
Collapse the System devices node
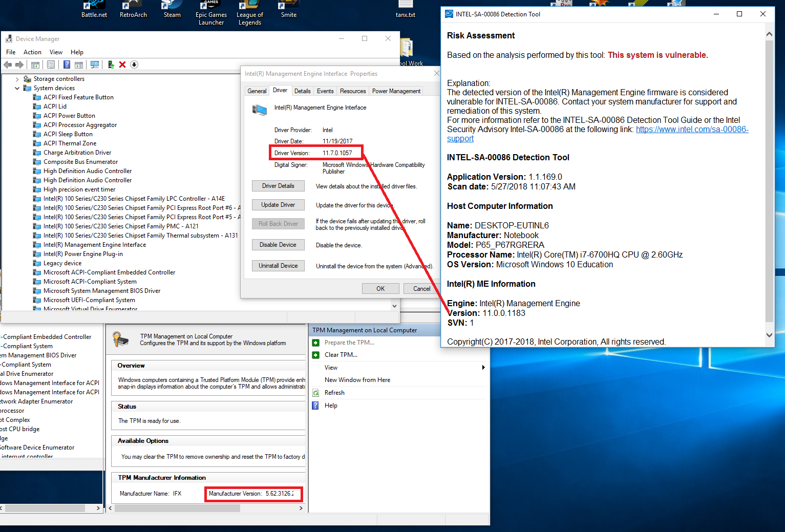17,88
